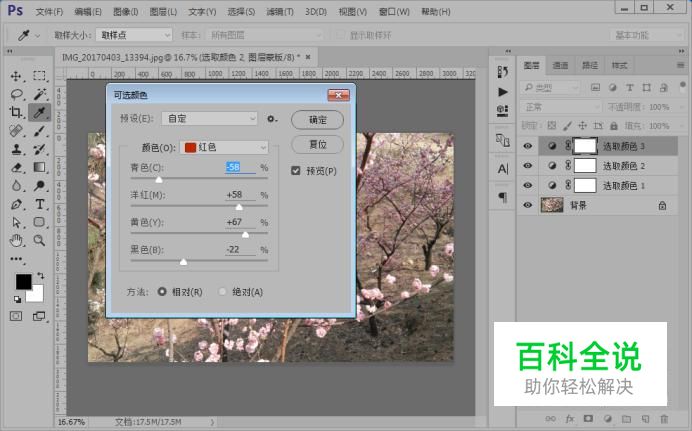Select the Eraser tool
Screen dimensions: 692x431
16,168
